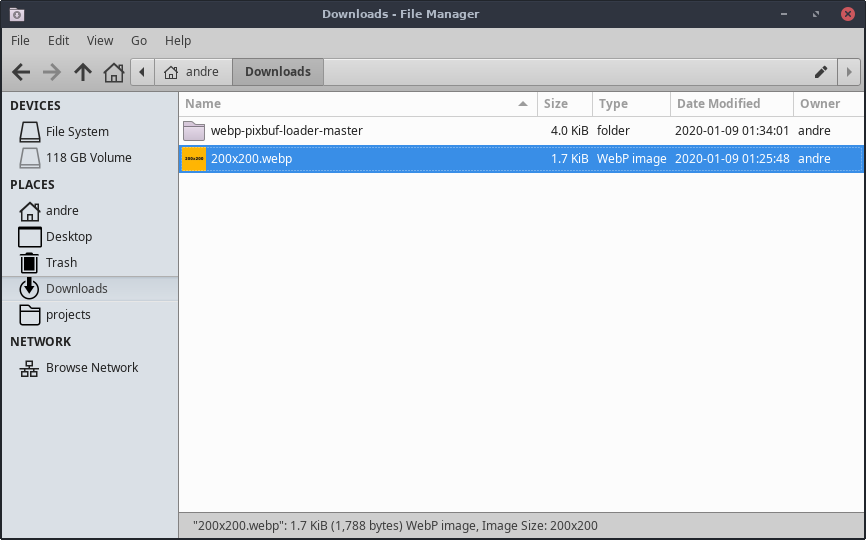Sort files by Size column
The image size is (866, 540).
click(556, 104)
